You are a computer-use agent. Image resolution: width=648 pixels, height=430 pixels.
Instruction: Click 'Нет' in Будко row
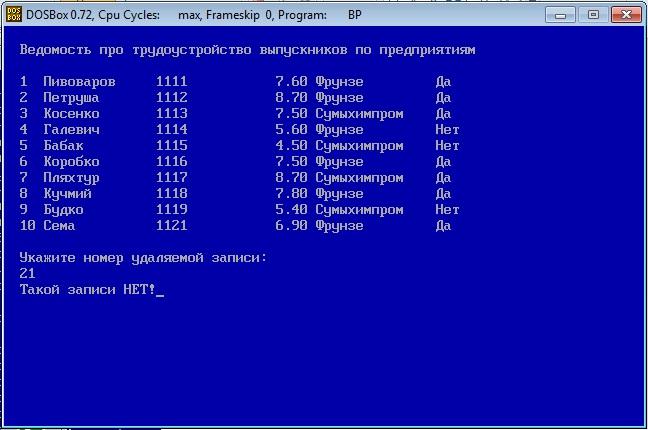(447, 209)
